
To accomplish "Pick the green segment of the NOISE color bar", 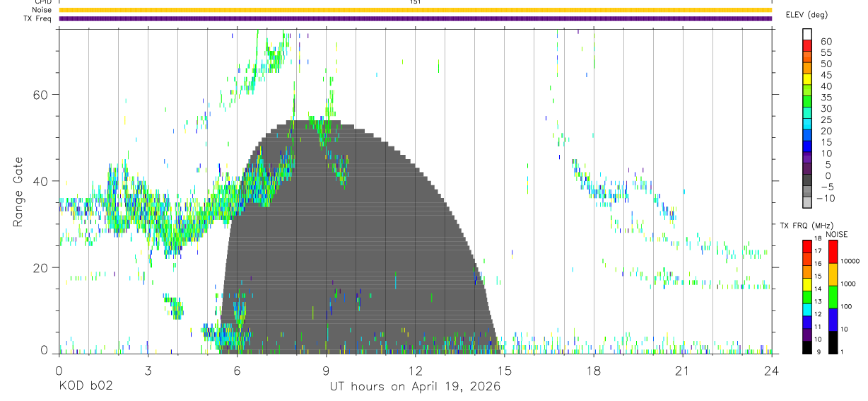I will pyautogui.click(x=833, y=297).
